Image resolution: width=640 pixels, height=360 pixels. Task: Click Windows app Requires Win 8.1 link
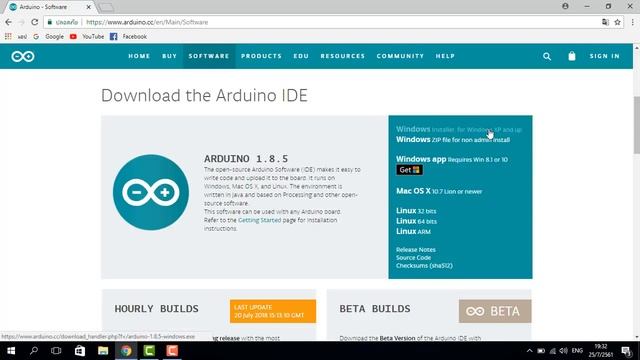pos(452,159)
